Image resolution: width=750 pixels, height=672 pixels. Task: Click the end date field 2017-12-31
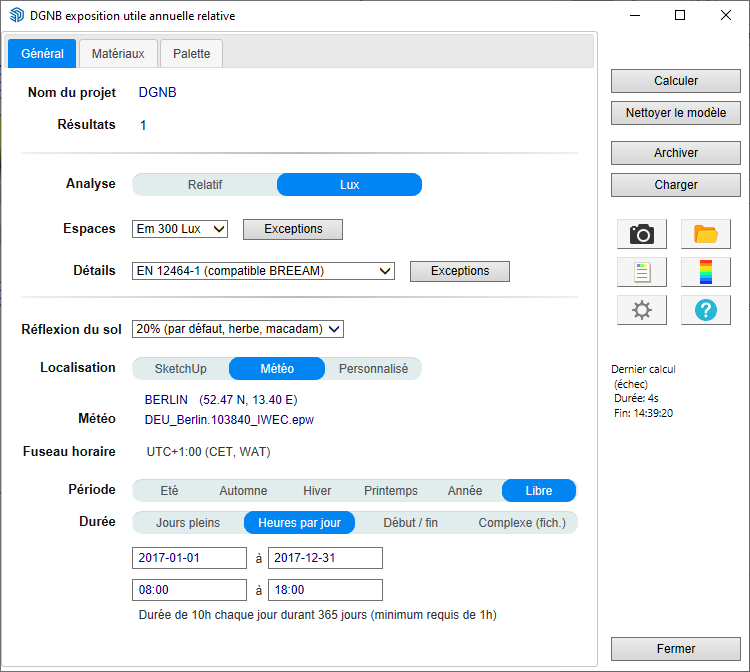(325, 558)
